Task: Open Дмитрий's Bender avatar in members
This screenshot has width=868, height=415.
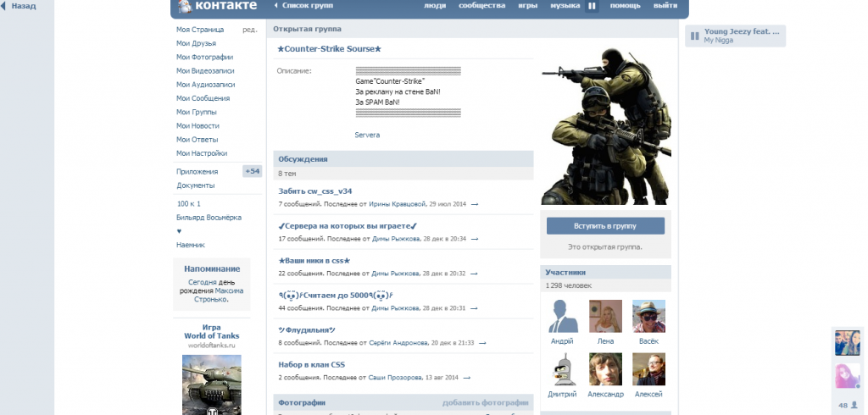Action: [x=559, y=369]
